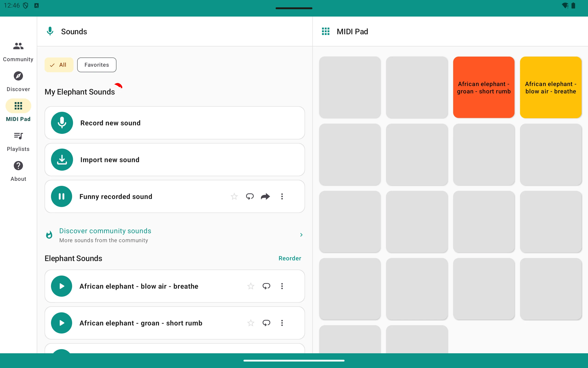Click the Import new sound card label
The image size is (588, 368).
point(110,160)
